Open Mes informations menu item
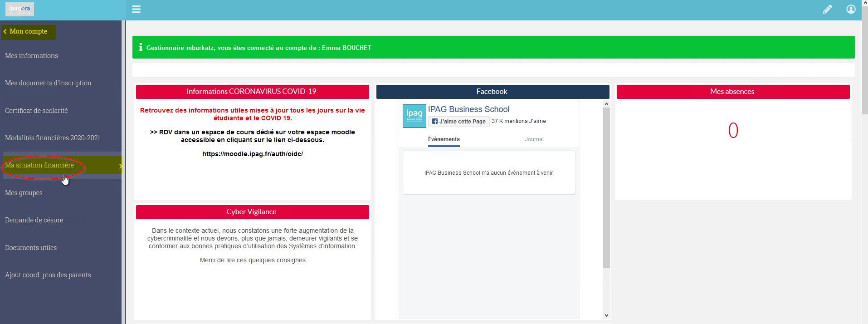This screenshot has width=868, height=324. point(31,56)
